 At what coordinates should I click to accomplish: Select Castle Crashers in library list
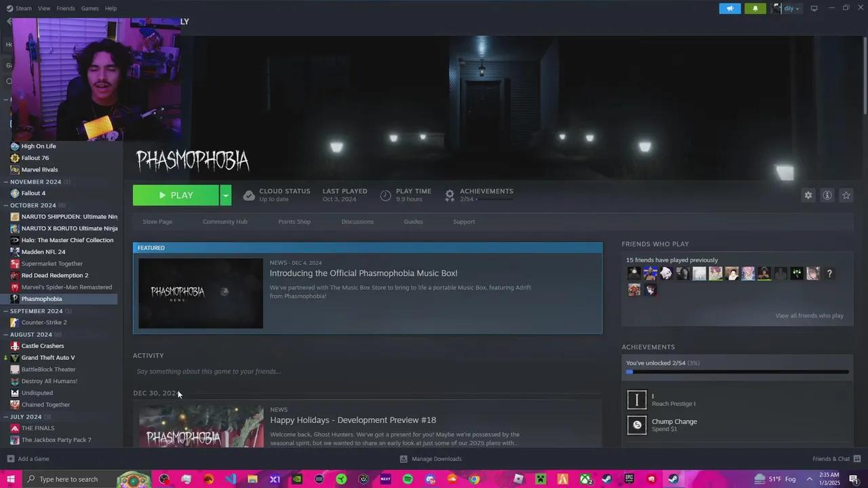tap(42, 346)
